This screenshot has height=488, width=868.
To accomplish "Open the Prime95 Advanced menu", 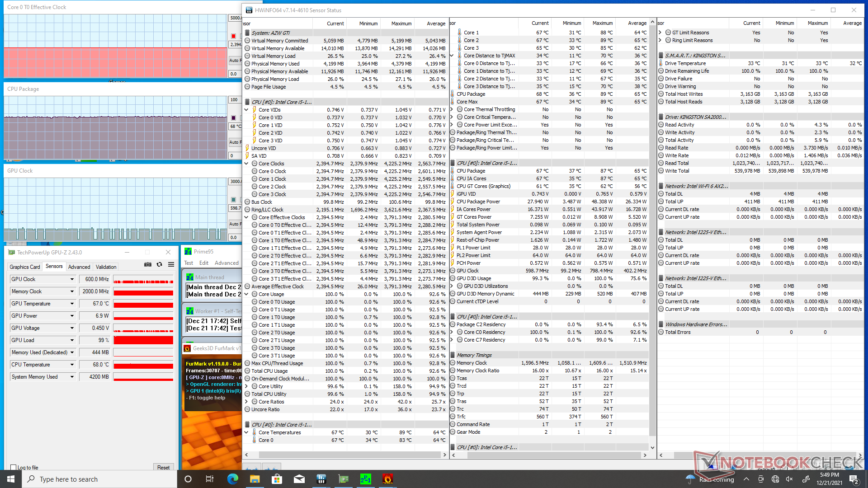I will pyautogui.click(x=226, y=263).
